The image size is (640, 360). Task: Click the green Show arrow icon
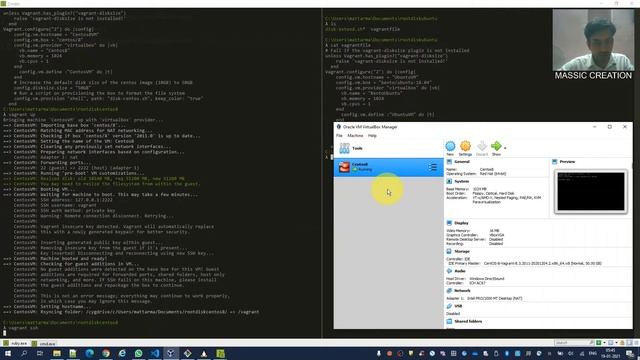496,146
